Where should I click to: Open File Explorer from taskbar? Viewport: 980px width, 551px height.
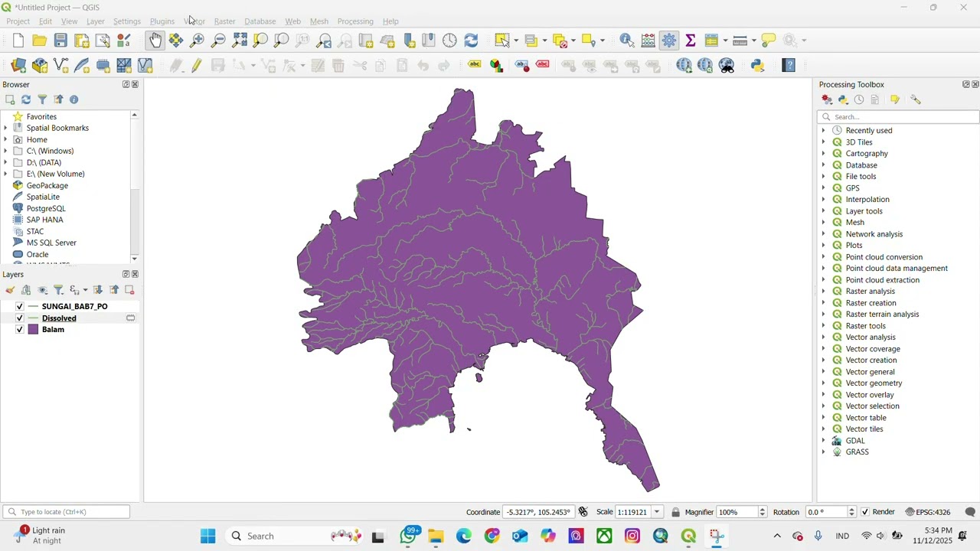tap(436, 536)
